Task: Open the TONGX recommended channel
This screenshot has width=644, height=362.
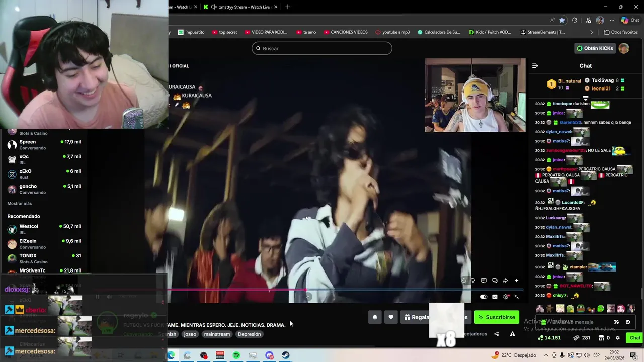Action: tap(44, 258)
